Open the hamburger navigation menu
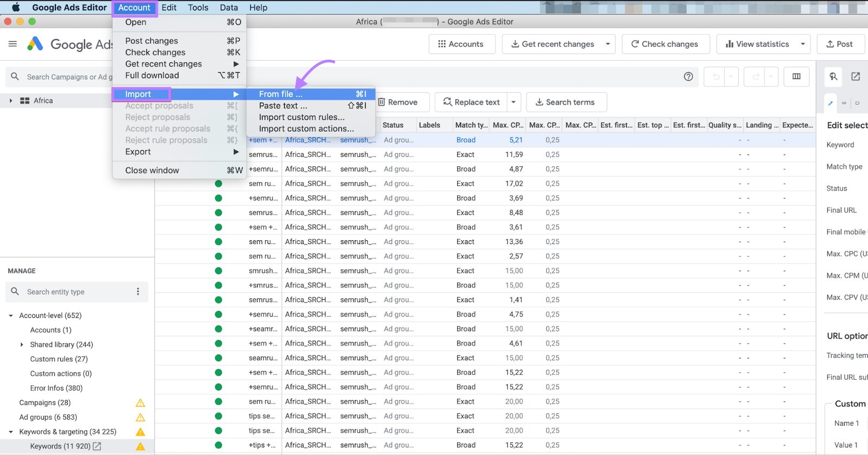868x455 pixels. point(13,44)
